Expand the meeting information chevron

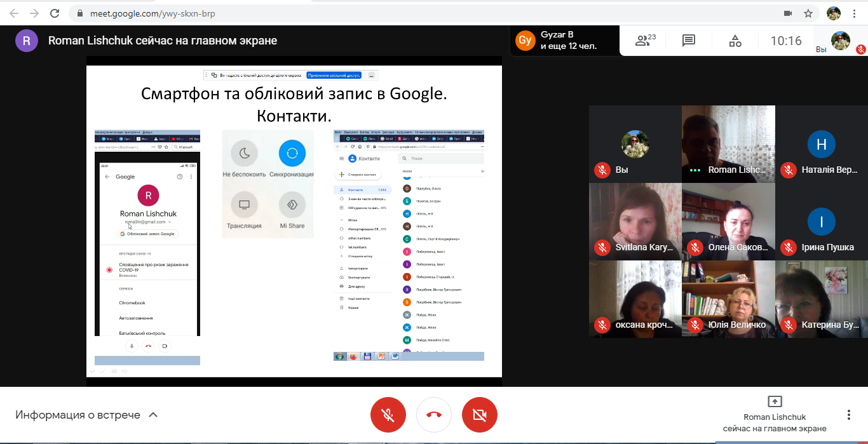click(153, 415)
